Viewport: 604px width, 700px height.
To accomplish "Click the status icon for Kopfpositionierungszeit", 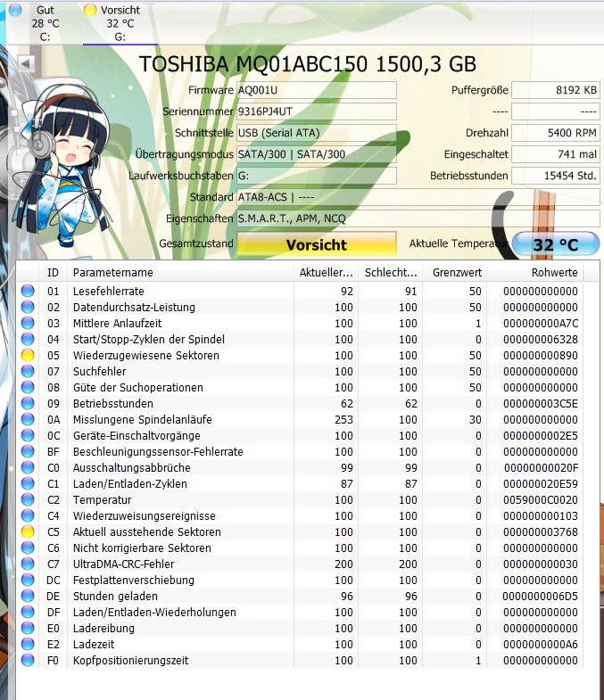I will point(28,660).
